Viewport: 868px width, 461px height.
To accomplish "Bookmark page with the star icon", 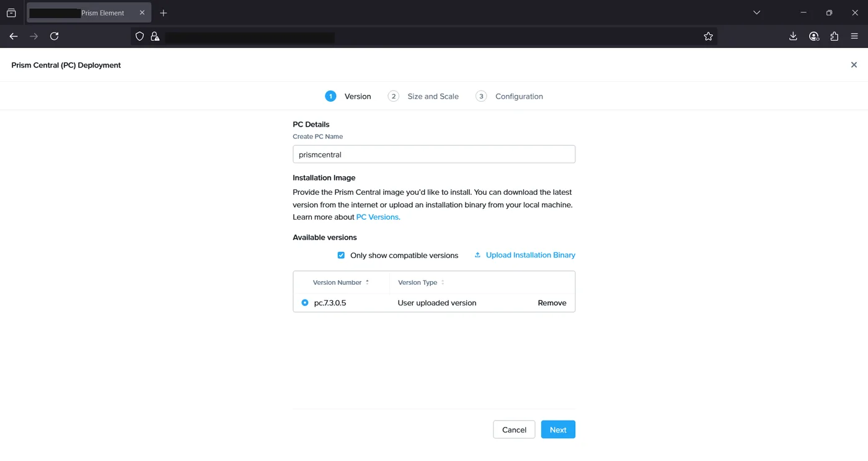I will pyautogui.click(x=709, y=37).
